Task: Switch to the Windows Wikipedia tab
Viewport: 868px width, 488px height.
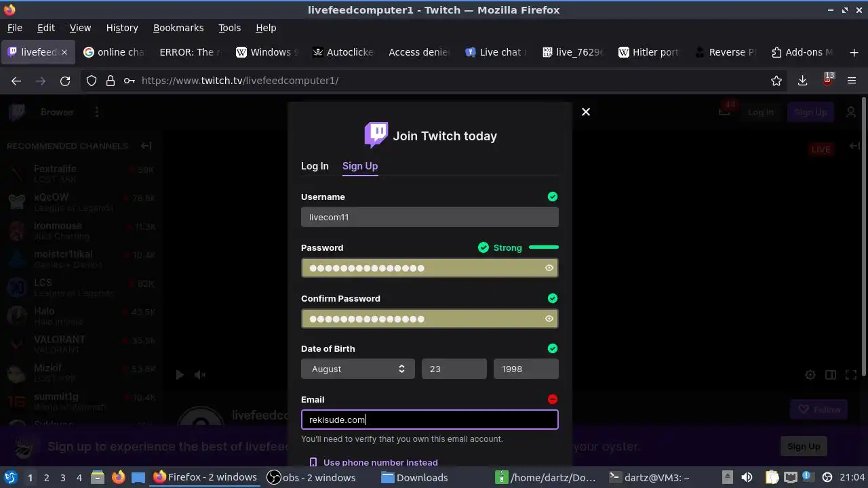Action: [x=267, y=52]
